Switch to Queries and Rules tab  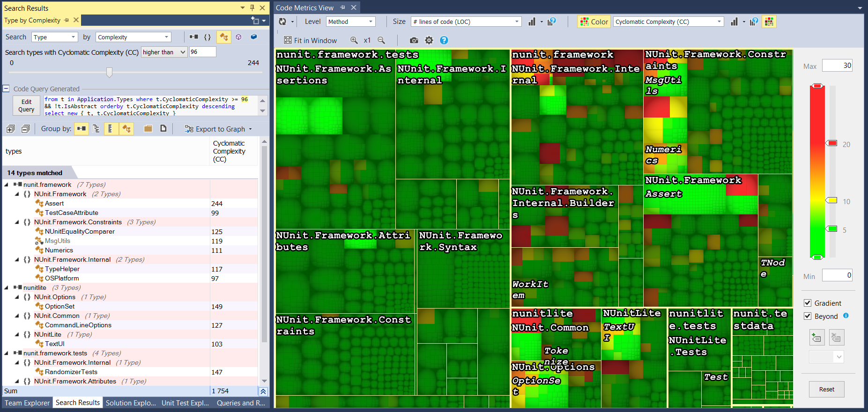click(x=241, y=403)
